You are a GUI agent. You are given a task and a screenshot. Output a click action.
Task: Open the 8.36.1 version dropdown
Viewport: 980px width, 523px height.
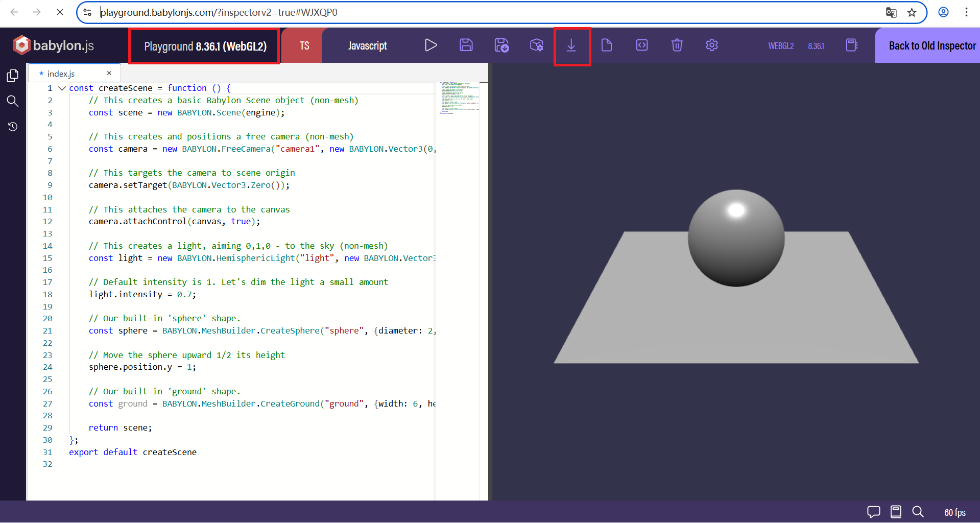pyautogui.click(x=816, y=46)
